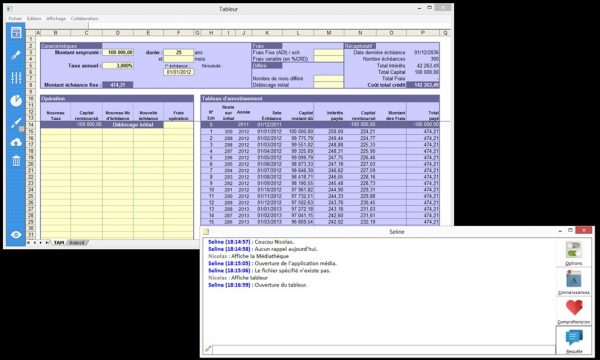Minimize the Tableur window
Viewport: 600px width, 360px height.
click(x=419, y=8)
